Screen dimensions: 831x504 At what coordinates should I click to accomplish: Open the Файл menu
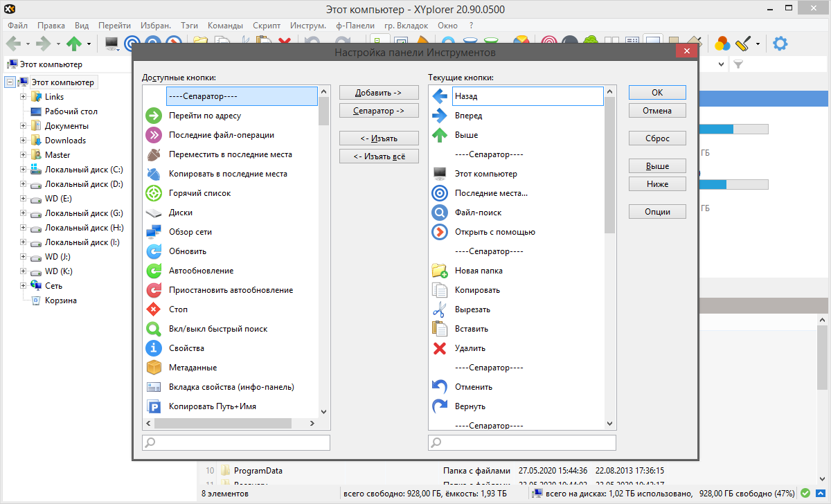pyautogui.click(x=18, y=25)
